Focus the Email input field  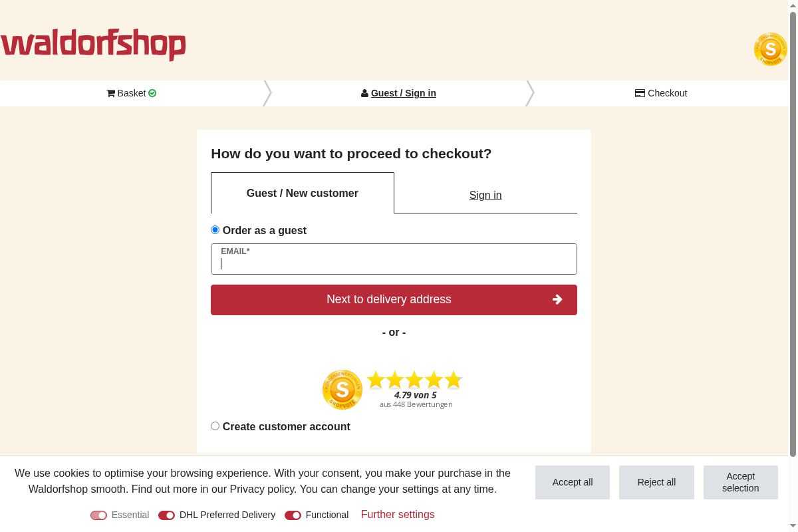pyautogui.click(x=394, y=263)
